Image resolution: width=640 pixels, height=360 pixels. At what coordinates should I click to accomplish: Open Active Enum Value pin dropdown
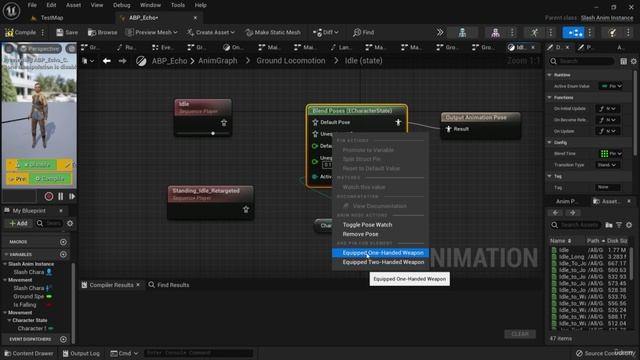tap(611, 86)
